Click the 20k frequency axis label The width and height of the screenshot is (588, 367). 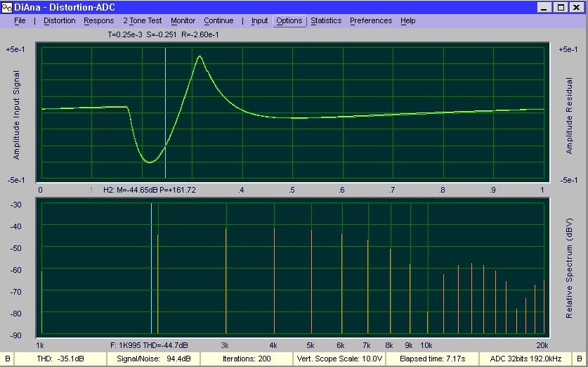tap(542, 346)
